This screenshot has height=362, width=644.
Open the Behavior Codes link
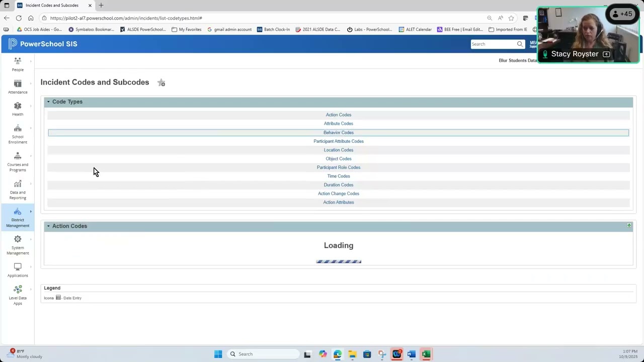click(339, 132)
